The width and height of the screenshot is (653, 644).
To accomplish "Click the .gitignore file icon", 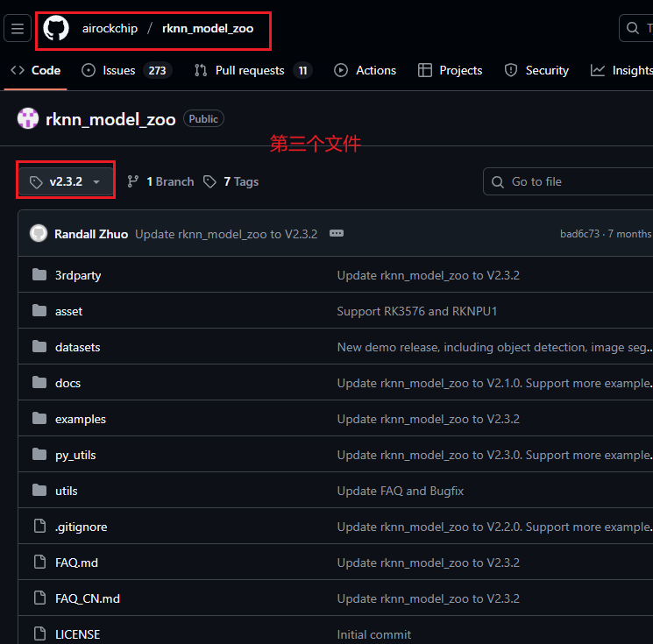I will (39, 526).
